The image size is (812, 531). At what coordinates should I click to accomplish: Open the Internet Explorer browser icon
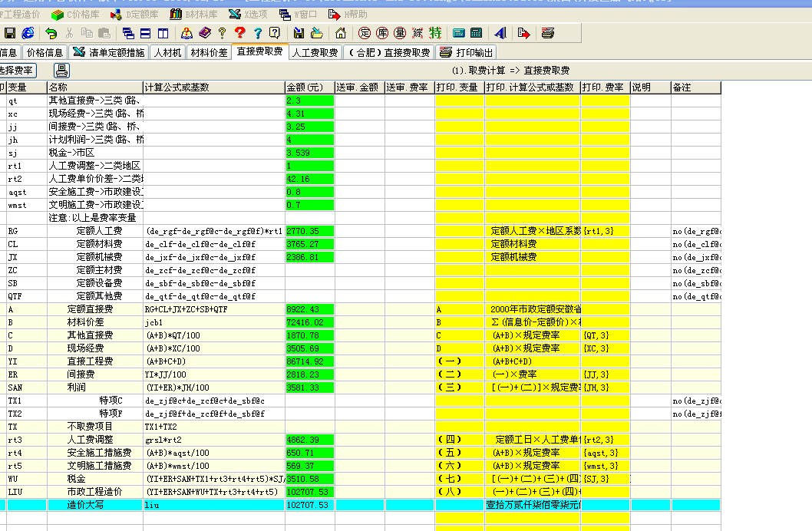pos(28,33)
